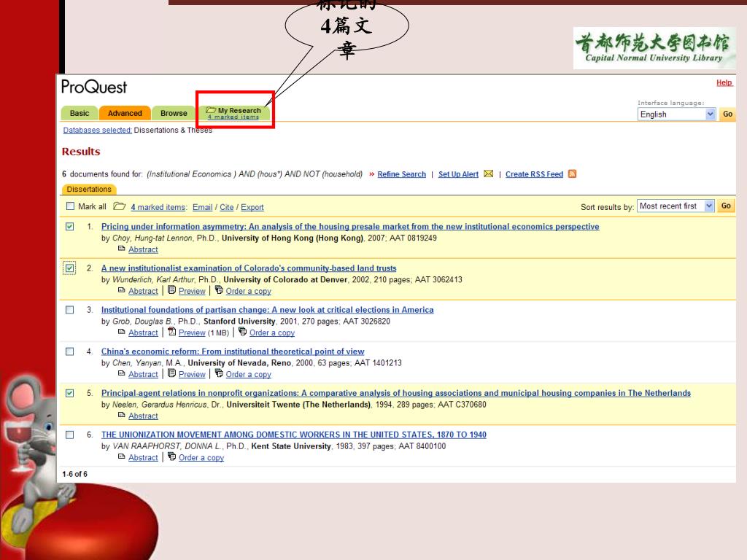Click Order a copy link for result 6

point(201,458)
